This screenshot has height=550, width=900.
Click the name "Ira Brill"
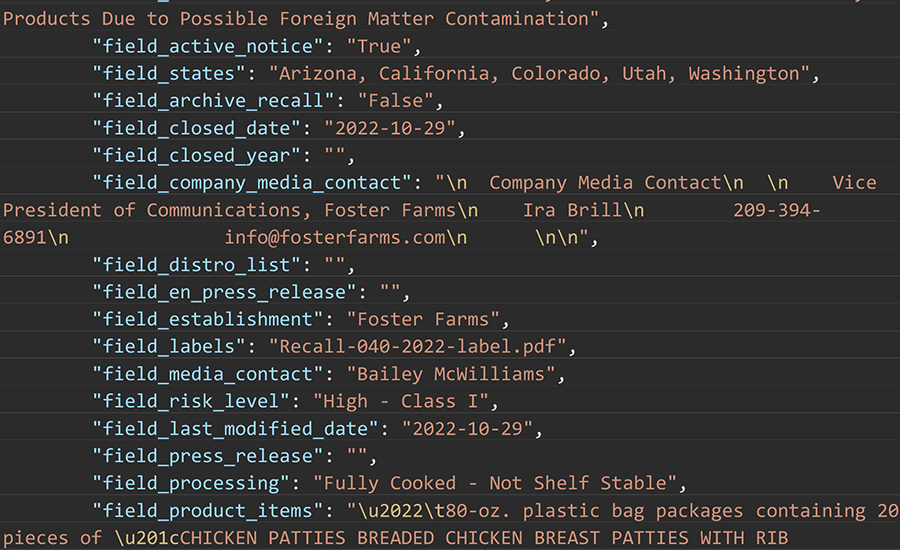(x=572, y=210)
